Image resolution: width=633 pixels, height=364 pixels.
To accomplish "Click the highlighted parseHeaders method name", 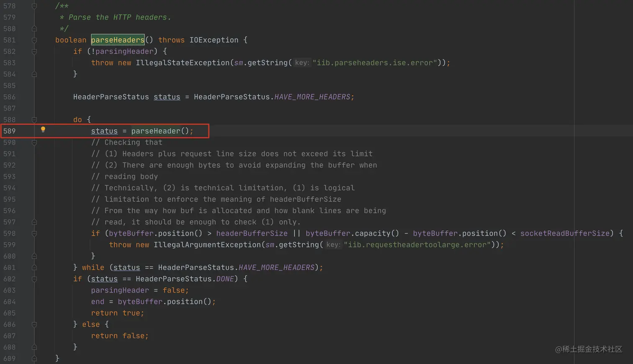I will coord(118,40).
